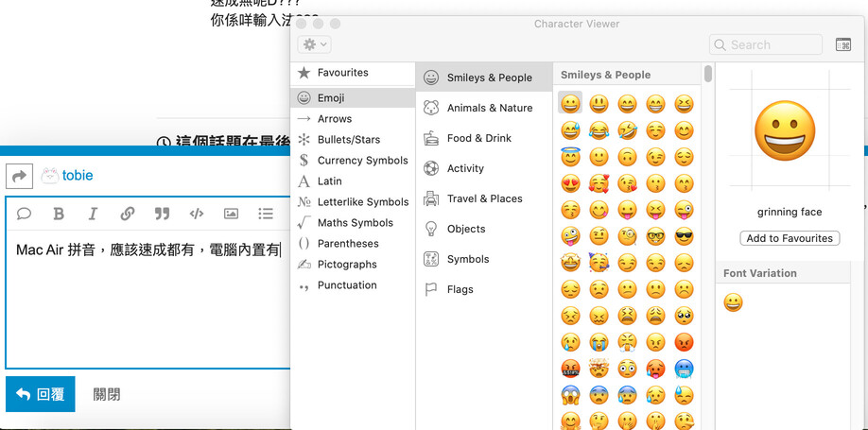Pick the exploding head emoji

click(599, 369)
